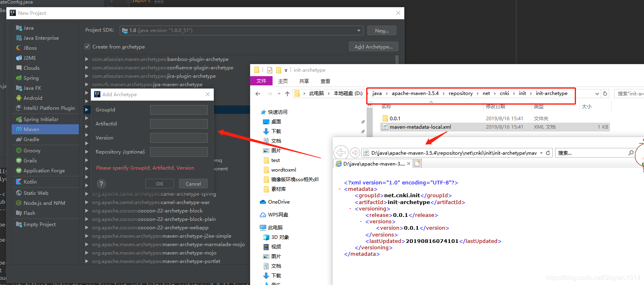Switch to Explorer 共享 ribbon tab
The width and height of the screenshot is (644, 285).
pos(304,81)
